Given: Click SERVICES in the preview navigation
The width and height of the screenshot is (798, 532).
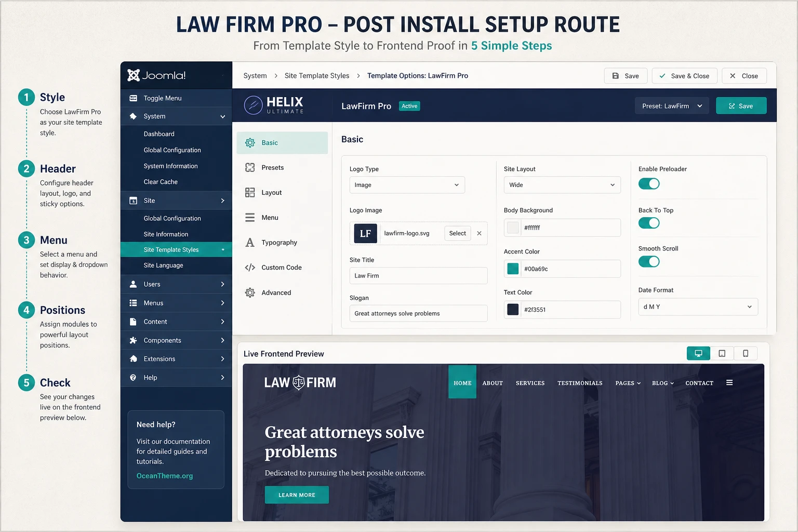Looking at the screenshot, I should click(x=530, y=383).
